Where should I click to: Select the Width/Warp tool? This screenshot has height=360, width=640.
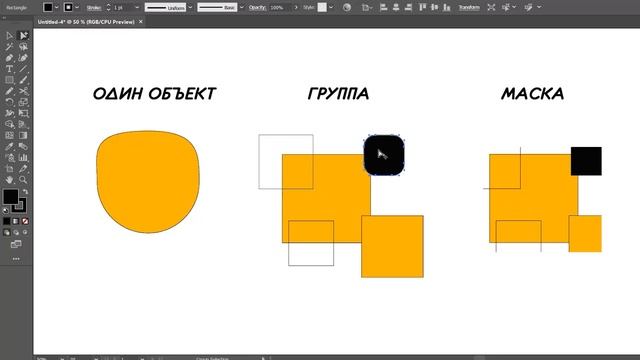[9, 113]
